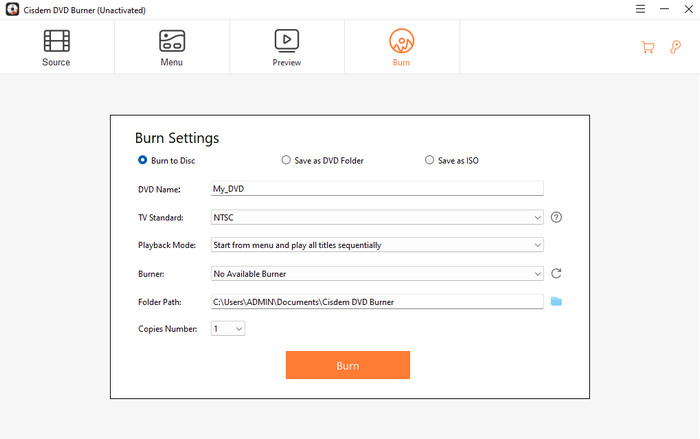
Task: Click the key activation icon
Action: [675, 47]
